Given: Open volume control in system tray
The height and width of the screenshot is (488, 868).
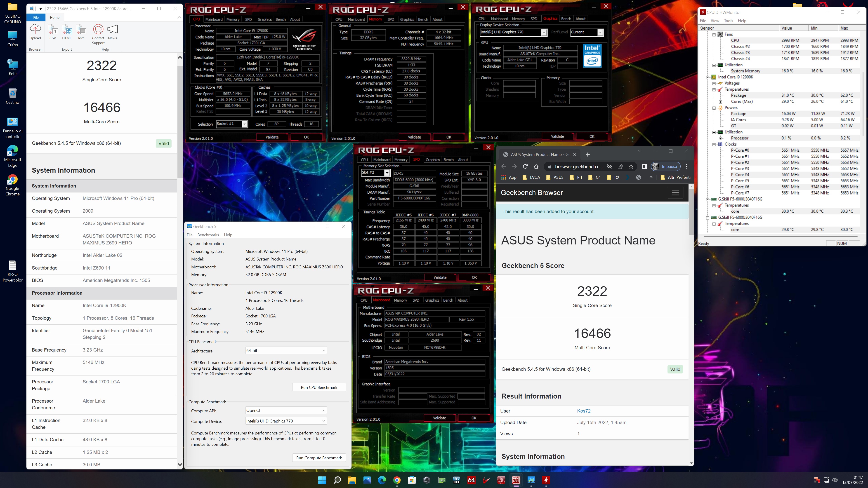Looking at the screenshot, I should (835, 480).
